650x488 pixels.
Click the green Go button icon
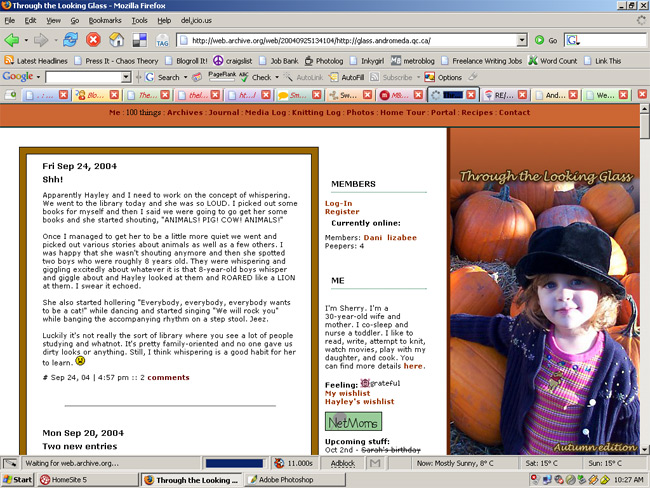pyautogui.click(x=539, y=40)
